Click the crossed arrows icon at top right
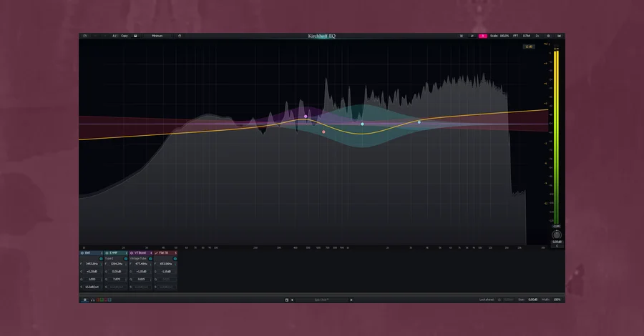The height and width of the screenshot is (336, 644). coord(559,36)
